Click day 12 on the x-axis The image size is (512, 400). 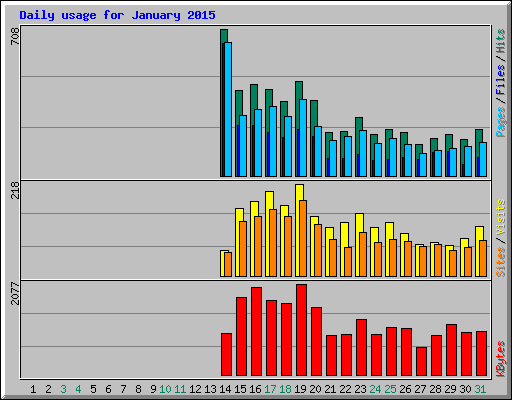195,389
